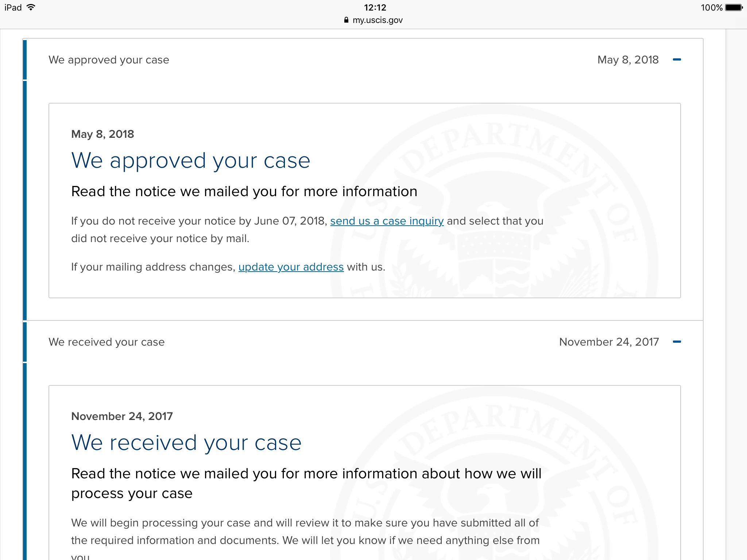
Task: Tap the 100% battery percentage label
Action: point(711,7)
